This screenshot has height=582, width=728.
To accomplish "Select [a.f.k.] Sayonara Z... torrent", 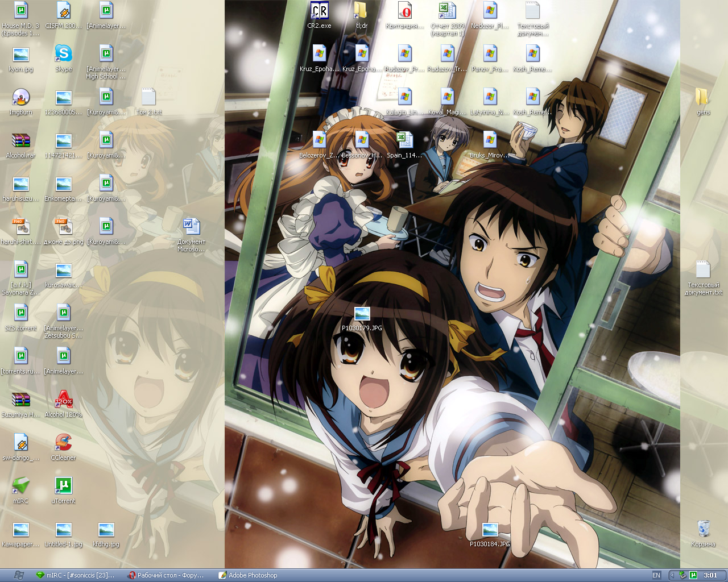I will click(x=21, y=278).
